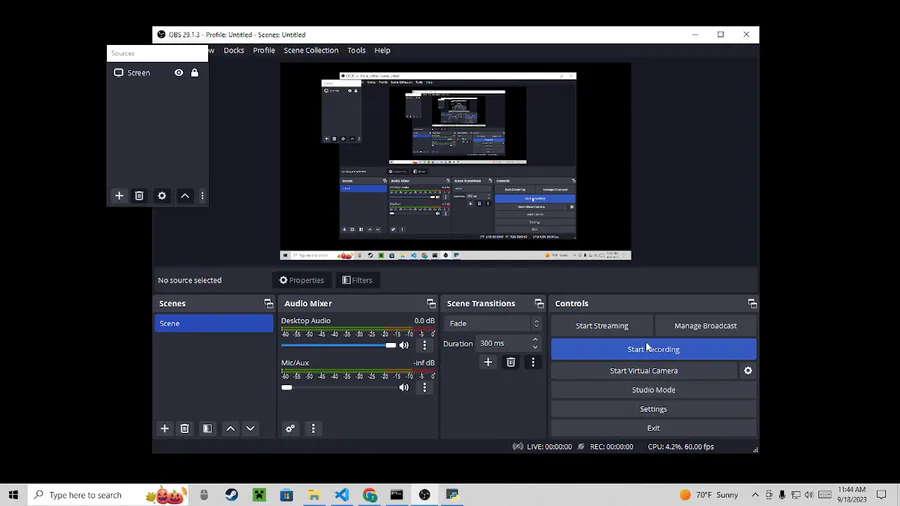Open the Docks menu
900x506 pixels.
click(x=234, y=50)
